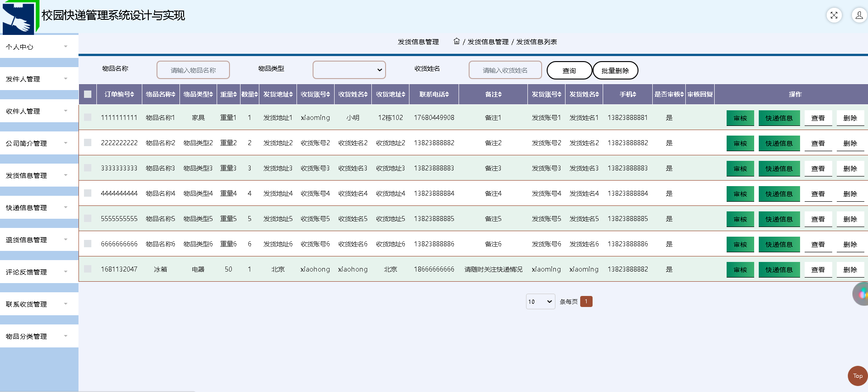Click 审核 for order 1681132047
The width and height of the screenshot is (868, 392).
tap(740, 270)
